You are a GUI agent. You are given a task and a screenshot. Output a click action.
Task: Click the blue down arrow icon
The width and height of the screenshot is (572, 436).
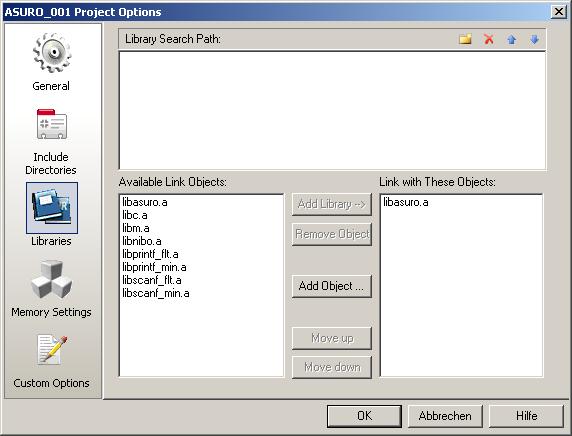tap(534, 39)
